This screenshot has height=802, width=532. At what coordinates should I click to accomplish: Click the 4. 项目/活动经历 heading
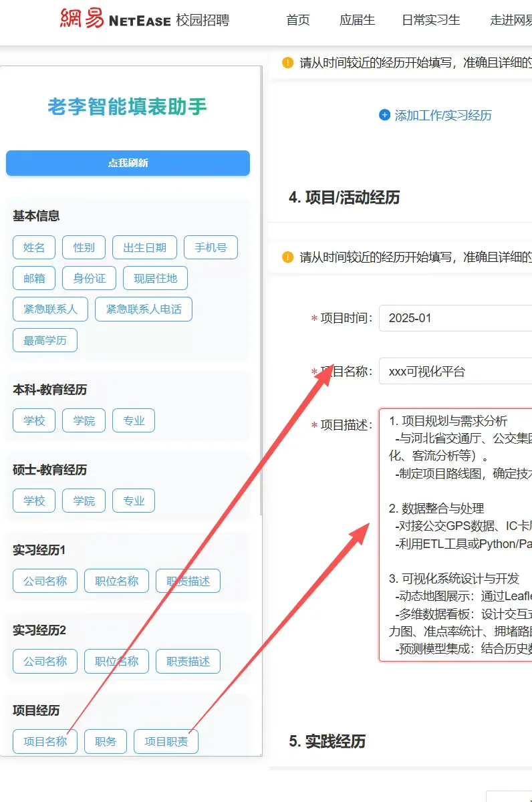[x=344, y=197]
